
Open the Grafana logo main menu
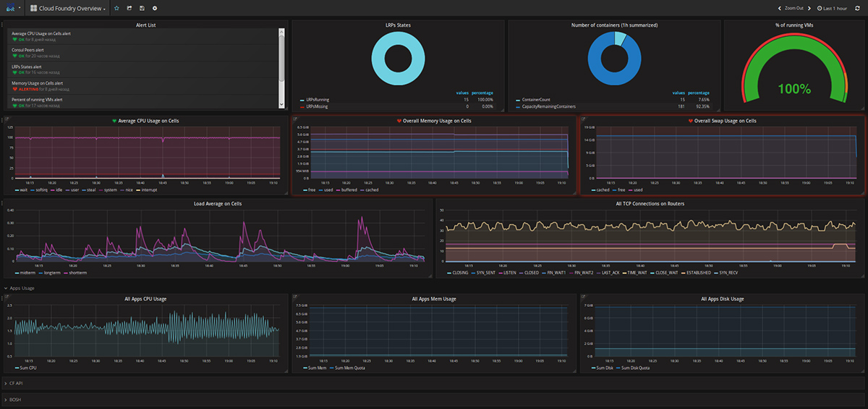pyautogui.click(x=9, y=8)
